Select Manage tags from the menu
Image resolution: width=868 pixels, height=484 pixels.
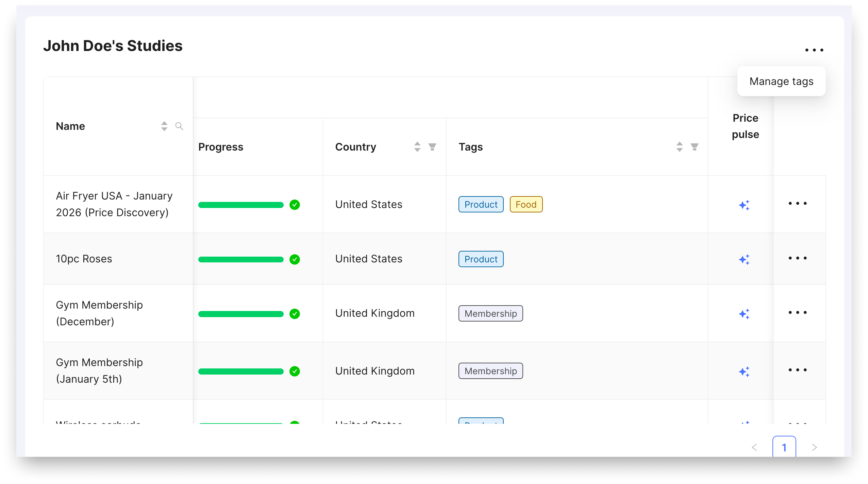pyautogui.click(x=781, y=82)
